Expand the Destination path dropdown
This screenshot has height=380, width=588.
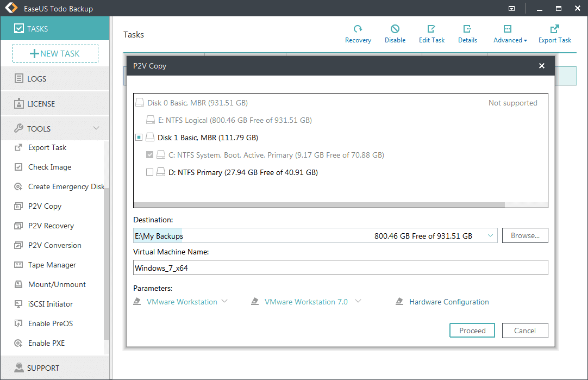pyautogui.click(x=490, y=235)
